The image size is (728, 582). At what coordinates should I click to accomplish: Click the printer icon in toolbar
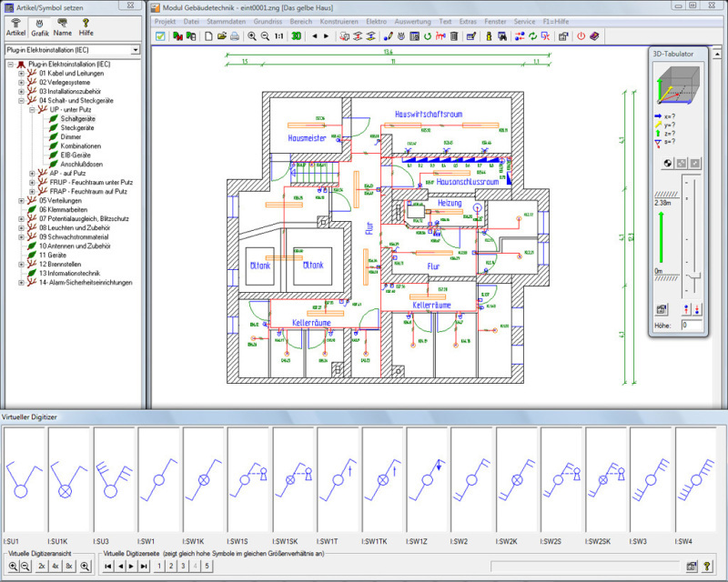235,36
